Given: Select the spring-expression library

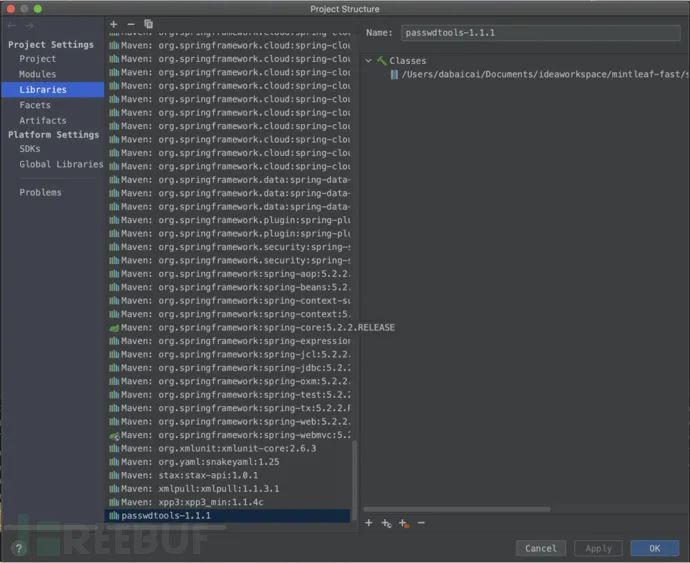Looking at the screenshot, I should click(x=229, y=341).
